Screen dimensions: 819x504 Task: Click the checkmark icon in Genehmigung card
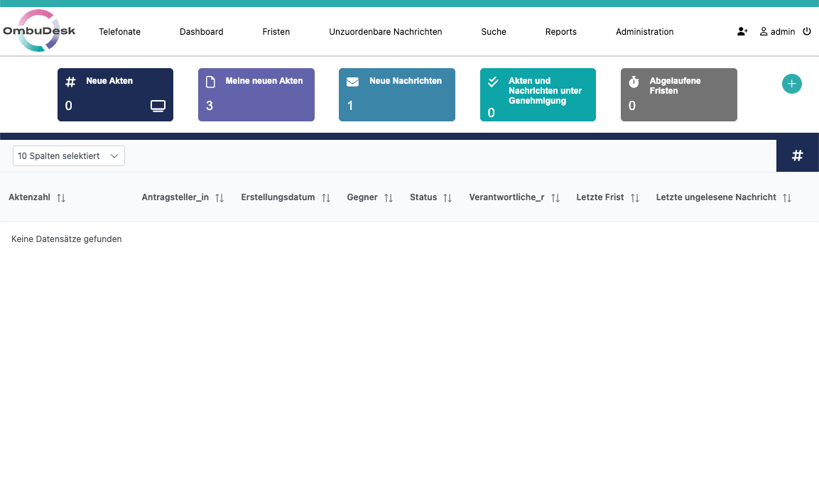493,82
